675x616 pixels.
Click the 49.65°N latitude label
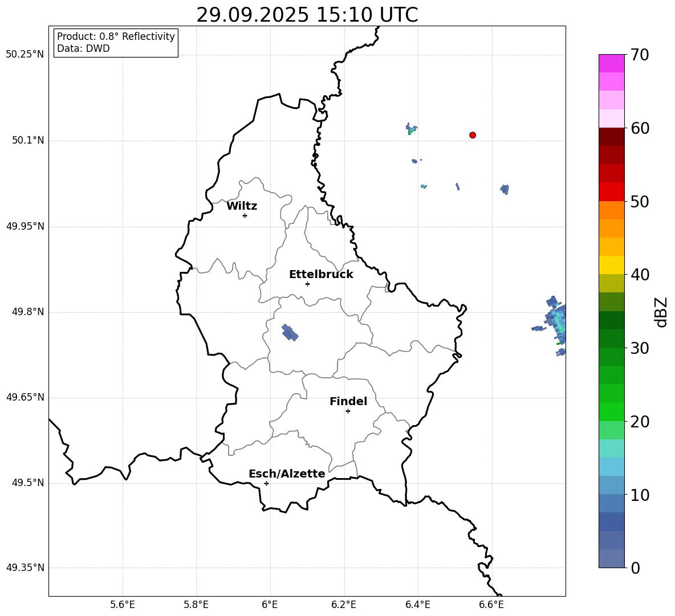tap(25, 397)
